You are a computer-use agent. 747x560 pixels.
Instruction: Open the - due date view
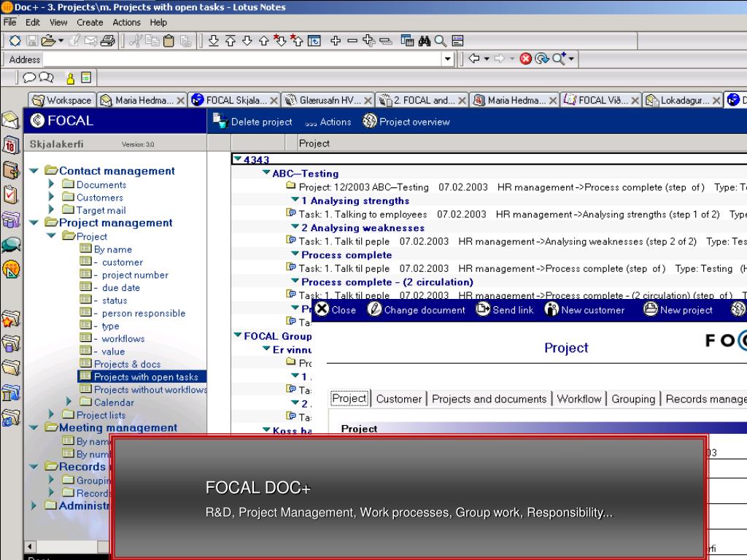[x=117, y=287]
